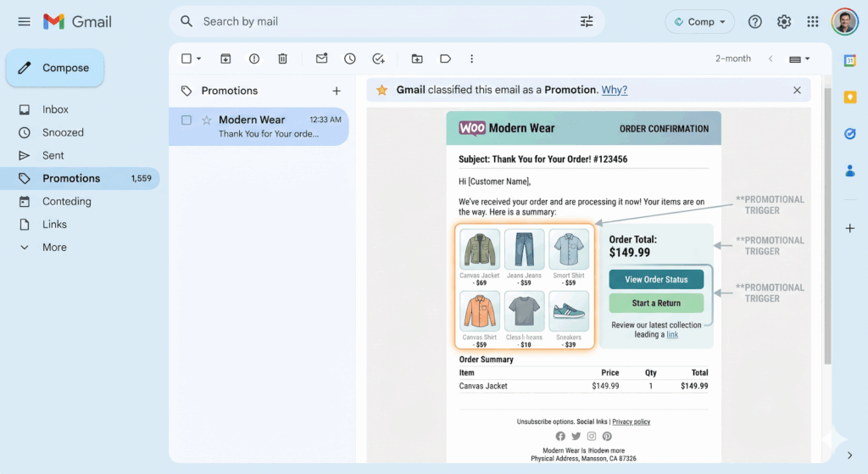The width and height of the screenshot is (868, 474).
Task: Open Settings gear icon
Action: click(x=783, y=21)
